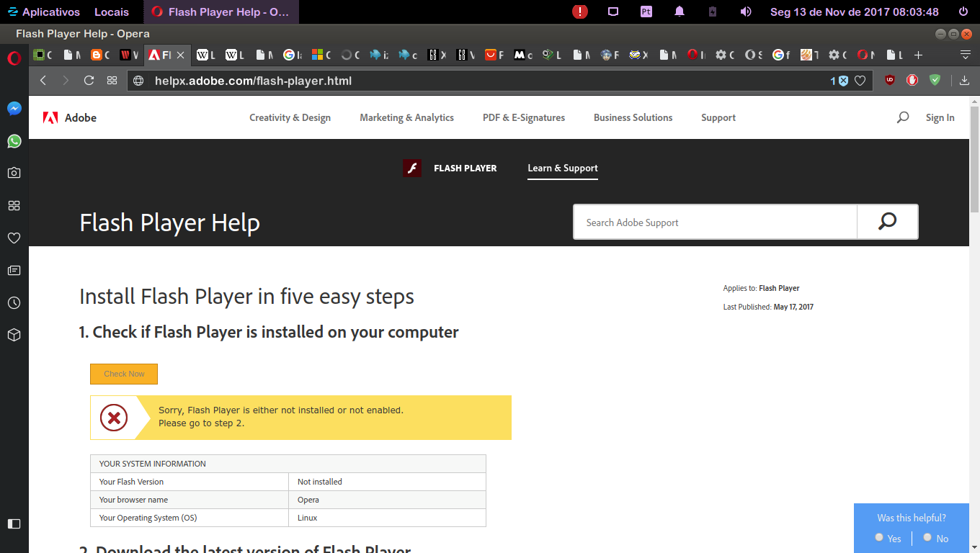Screen dimensions: 980x553
Task: Open Facebook Messenger in the sidebar
Action: [x=14, y=109]
